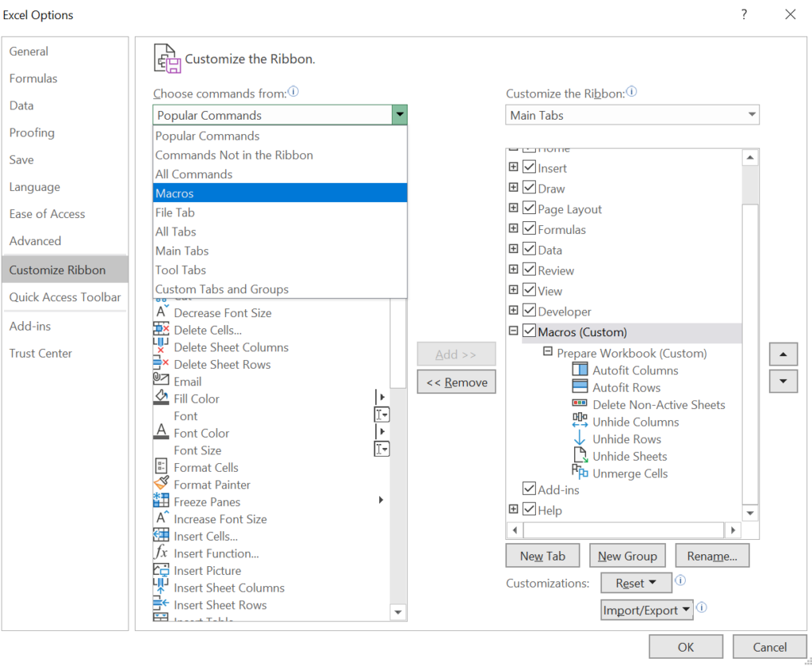Uncheck the Macros (Custom) checkbox

(x=529, y=330)
